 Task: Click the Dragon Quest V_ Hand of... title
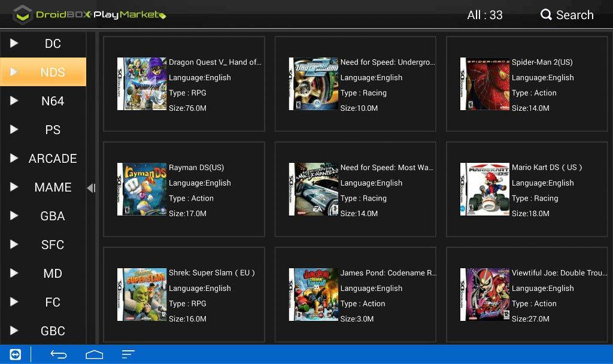pyautogui.click(x=215, y=62)
